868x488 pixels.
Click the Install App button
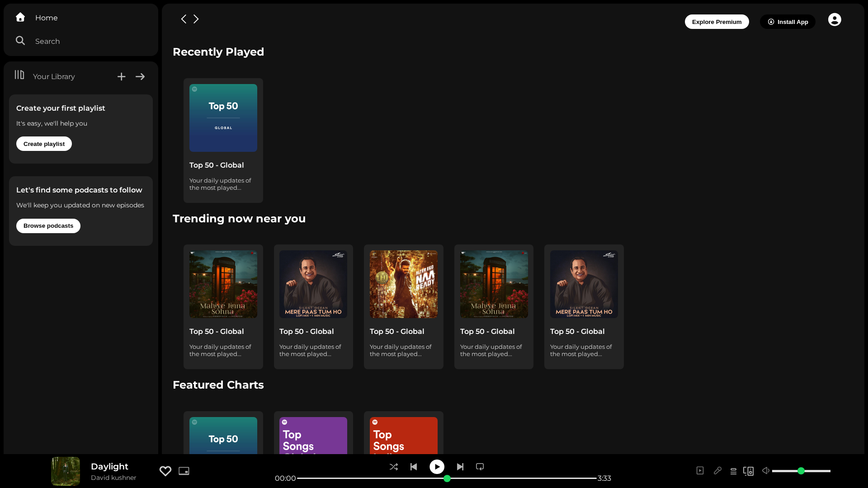point(788,22)
